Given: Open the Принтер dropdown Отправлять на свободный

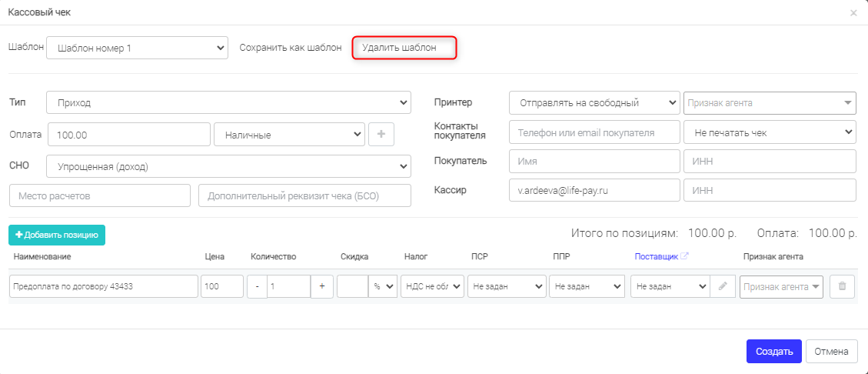Looking at the screenshot, I should (594, 102).
